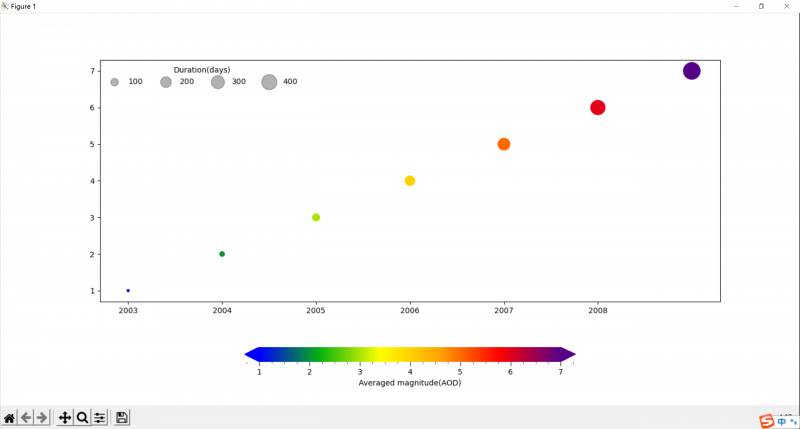This screenshot has height=429, width=800.
Task: Maximize the Figure 1 window
Action: 761,6
